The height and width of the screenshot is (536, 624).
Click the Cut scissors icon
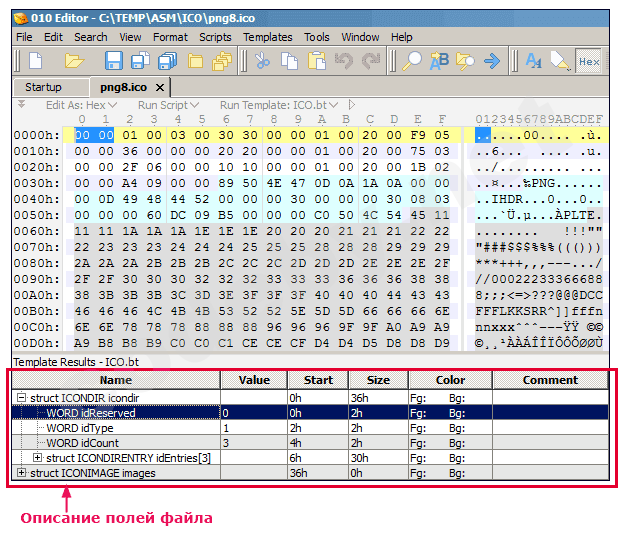pyautogui.click(x=262, y=61)
